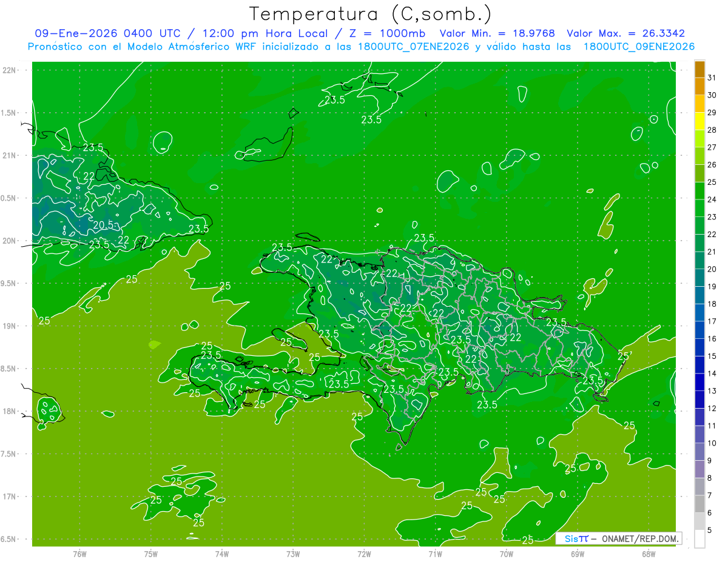728x562 pixels.
Task: Click the '75W' longitude axis label
Action: [150, 554]
